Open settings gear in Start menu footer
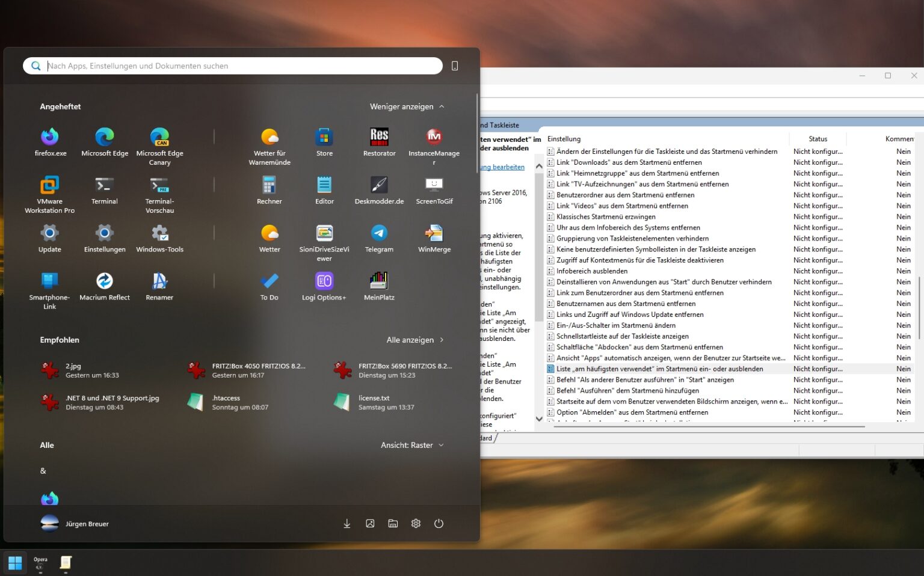 tap(416, 524)
